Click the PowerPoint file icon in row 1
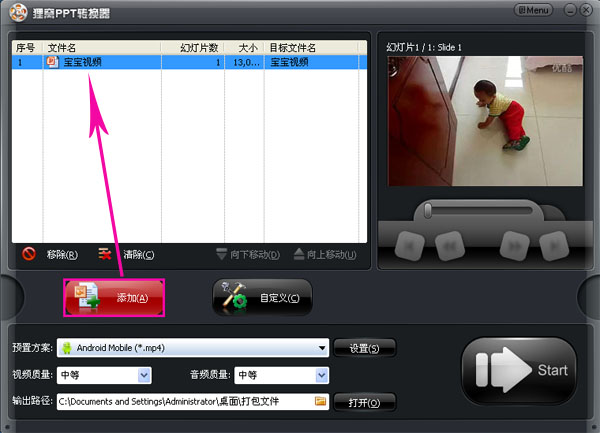The image size is (600, 433). click(x=52, y=62)
